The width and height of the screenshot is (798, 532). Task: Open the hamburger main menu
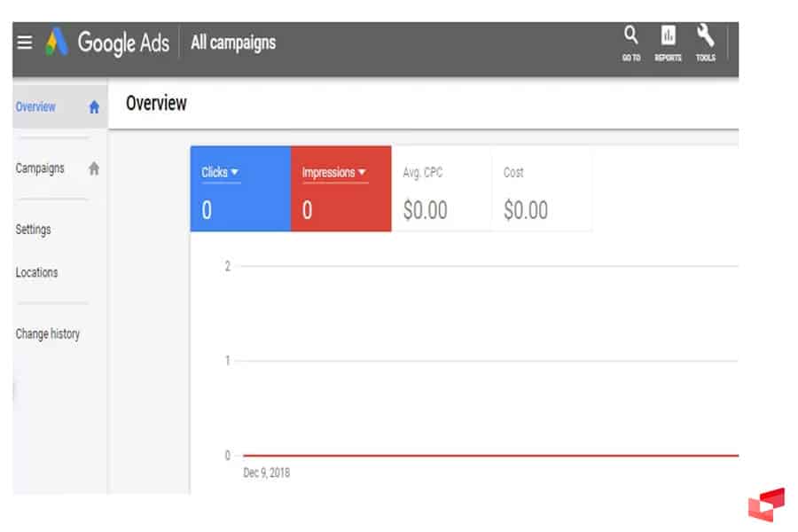coord(25,43)
